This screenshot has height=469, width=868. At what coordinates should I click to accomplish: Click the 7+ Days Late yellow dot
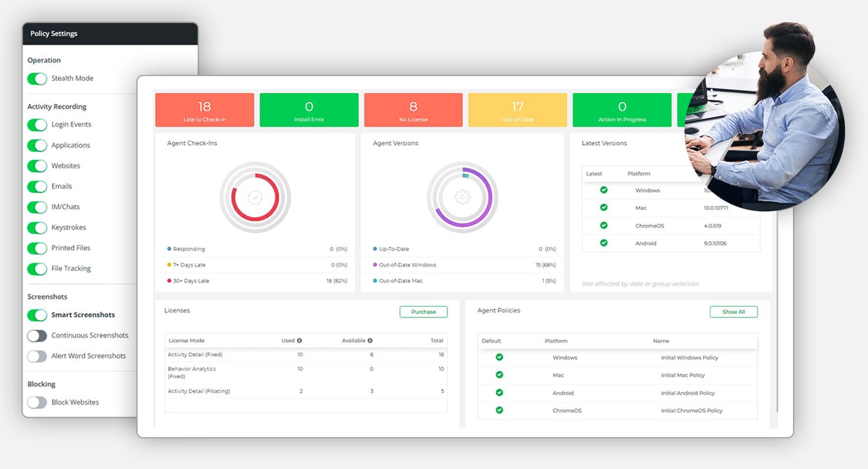[169, 265]
